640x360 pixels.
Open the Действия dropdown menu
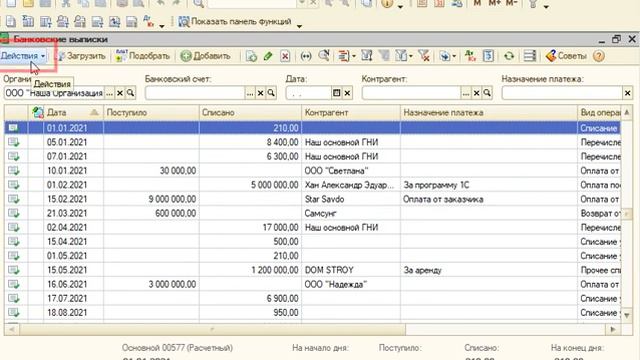[x=23, y=56]
